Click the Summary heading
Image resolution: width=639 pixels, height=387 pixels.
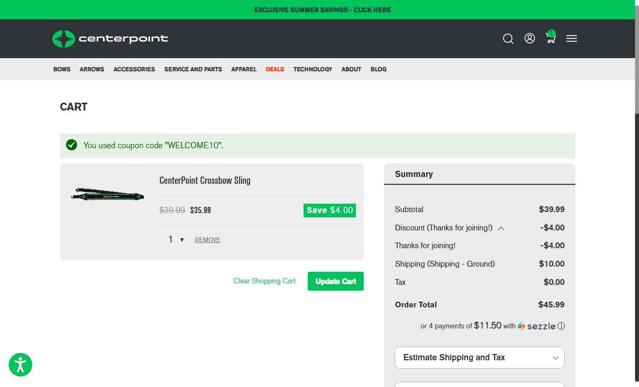click(414, 174)
